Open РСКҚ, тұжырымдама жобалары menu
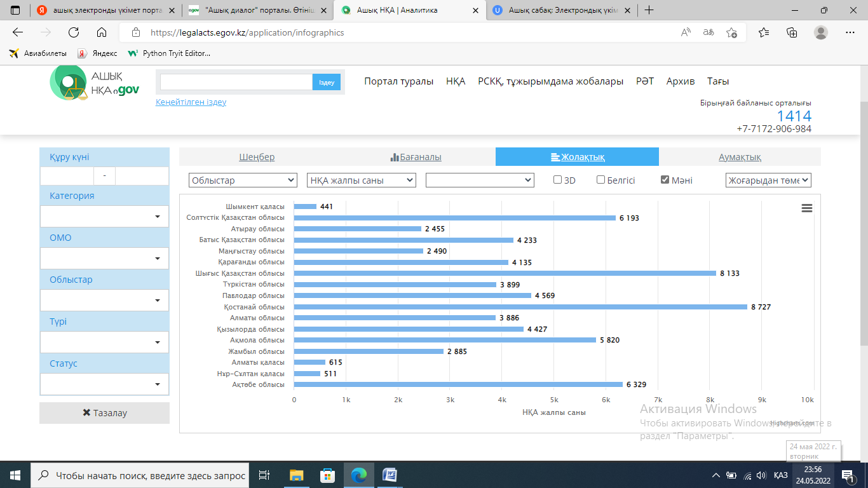The height and width of the screenshot is (488, 868). 550,81
